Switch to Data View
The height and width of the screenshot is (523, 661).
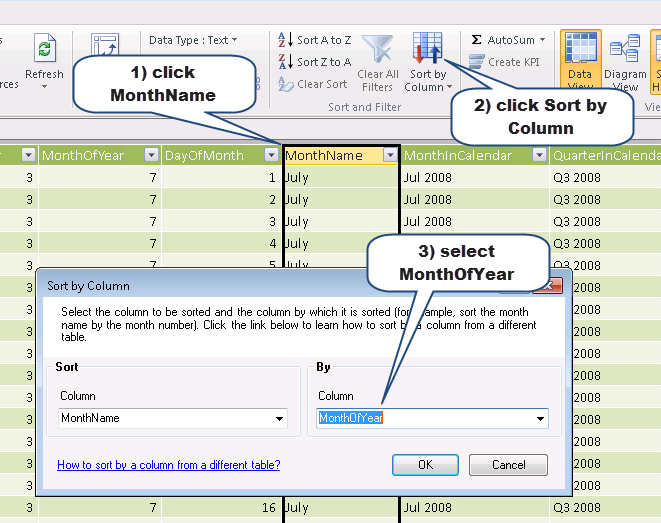click(580, 59)
